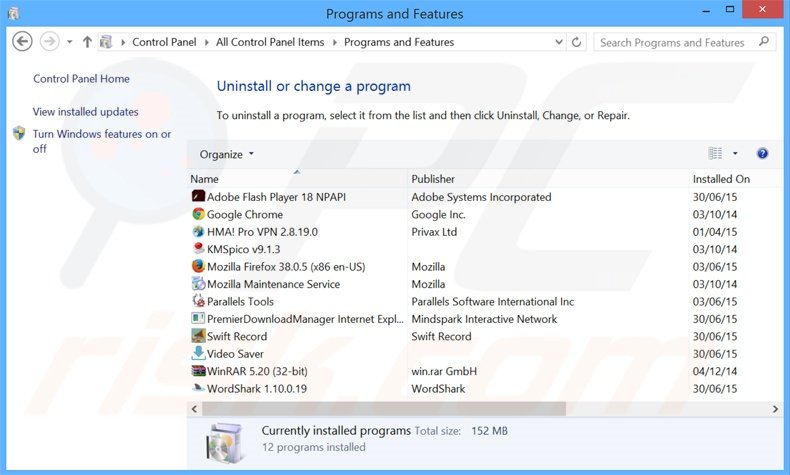Select the Adobe Flash Player icon
The width and height of the screenshot is (790, 475).
199,196
